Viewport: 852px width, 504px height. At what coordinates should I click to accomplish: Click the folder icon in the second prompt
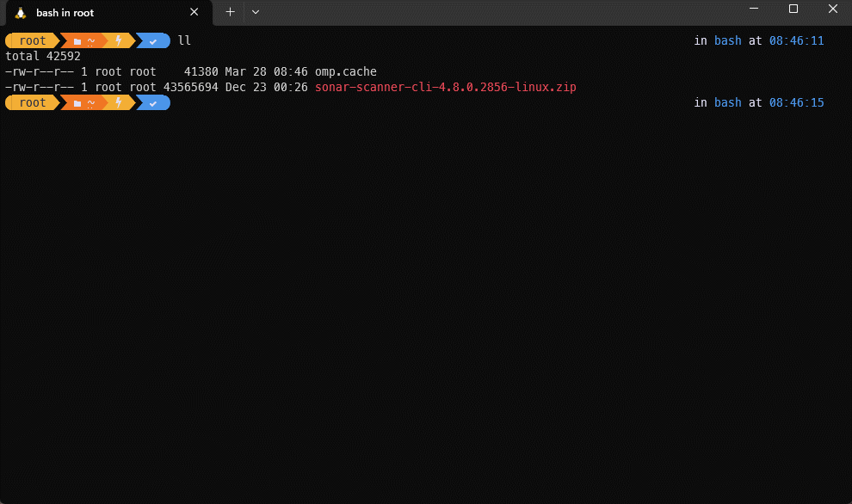(77, 103)
